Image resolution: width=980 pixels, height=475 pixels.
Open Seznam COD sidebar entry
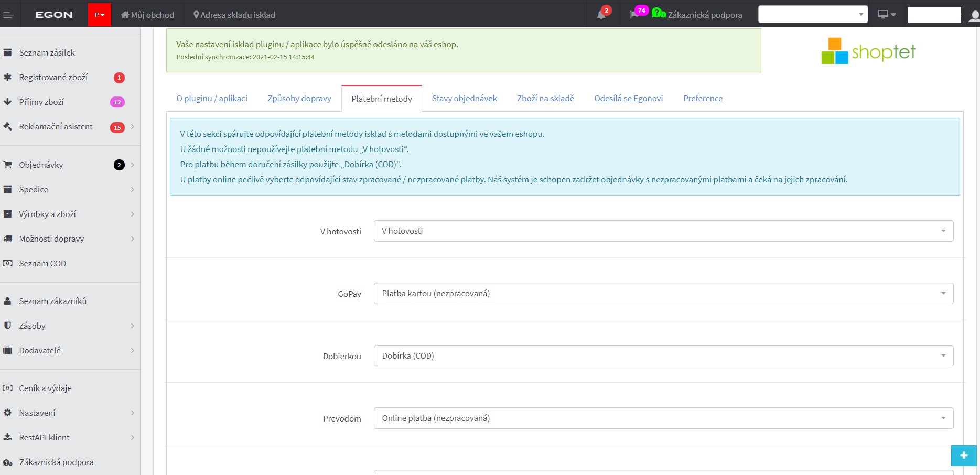pos(42,263)
